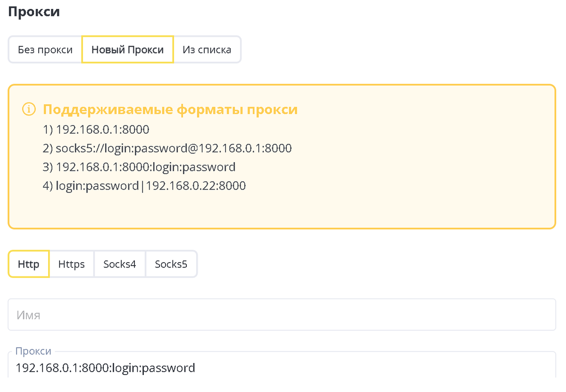Select the Https protocol option
The image size is (566, 392).
point(71,264)
